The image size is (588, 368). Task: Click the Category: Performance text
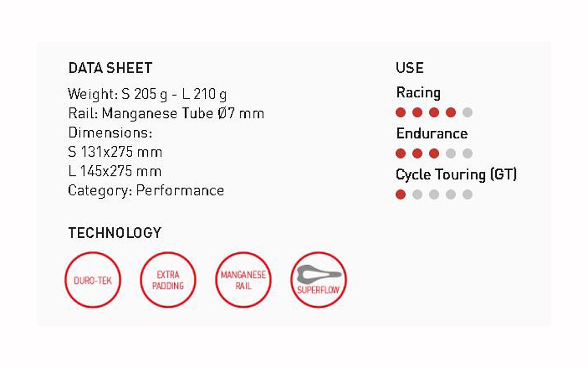click(146, 191)
